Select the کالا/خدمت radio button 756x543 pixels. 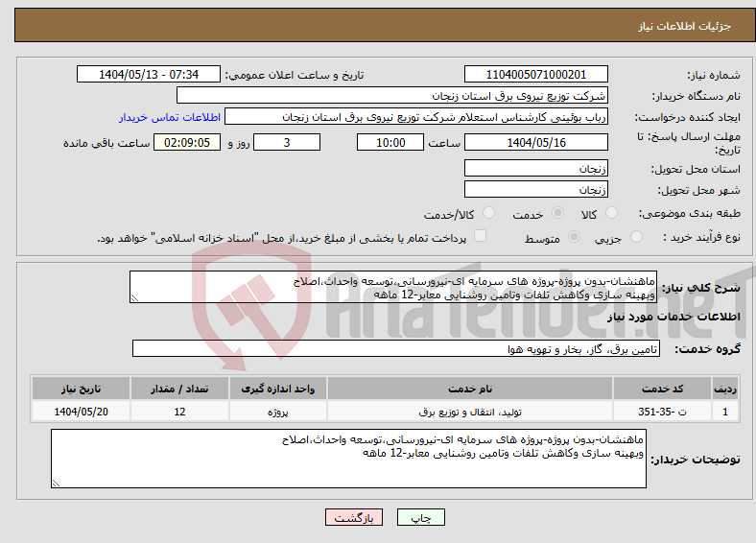489,213
